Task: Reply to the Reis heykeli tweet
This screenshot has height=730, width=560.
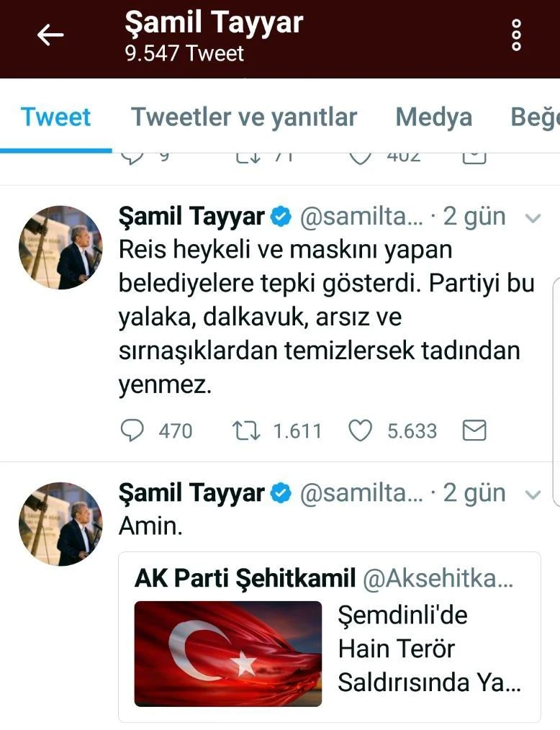Action: coord(132,431)
